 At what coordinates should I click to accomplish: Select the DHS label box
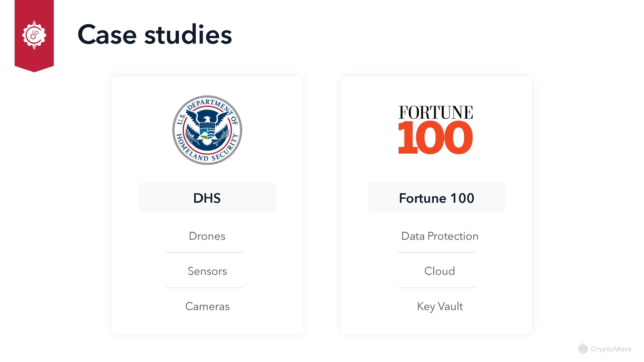point(207,198)
